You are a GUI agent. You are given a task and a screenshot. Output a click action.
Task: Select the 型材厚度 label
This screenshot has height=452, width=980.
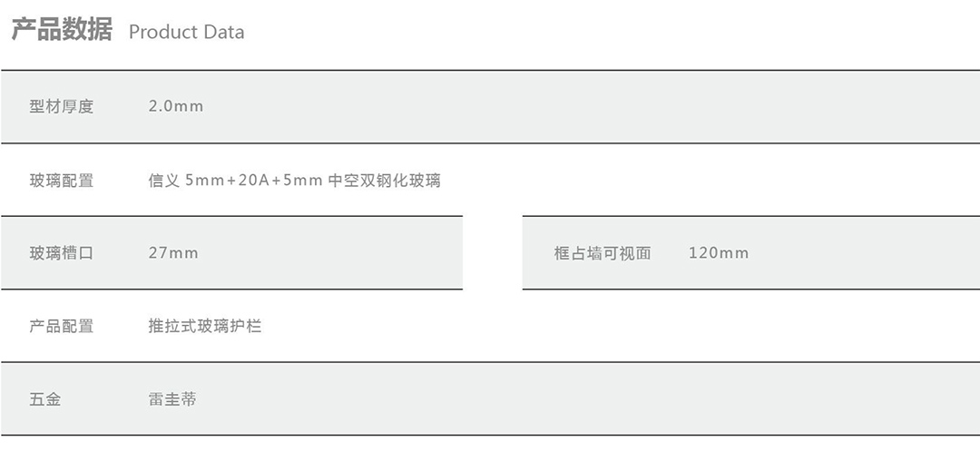[x=62, y=106]
